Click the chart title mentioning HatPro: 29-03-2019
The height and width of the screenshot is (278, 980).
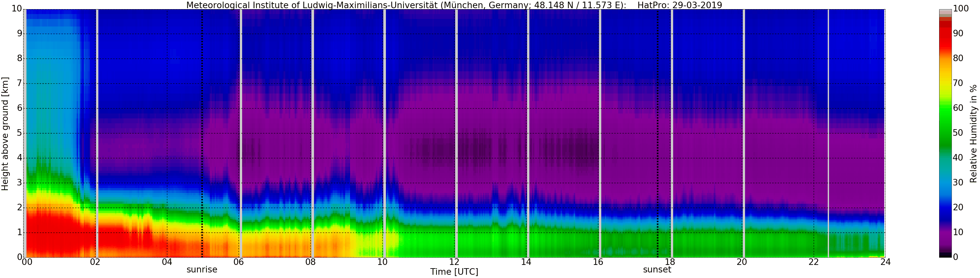coord(454,5)
